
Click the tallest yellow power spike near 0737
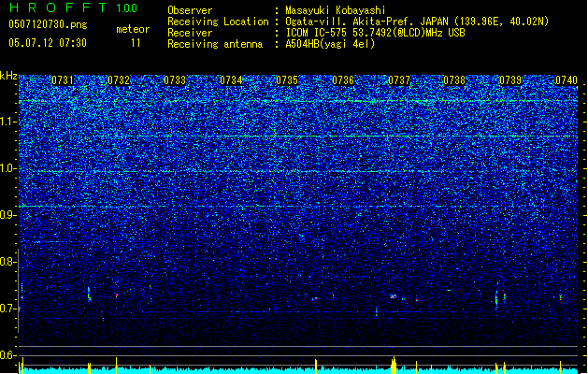coord(394,365)
